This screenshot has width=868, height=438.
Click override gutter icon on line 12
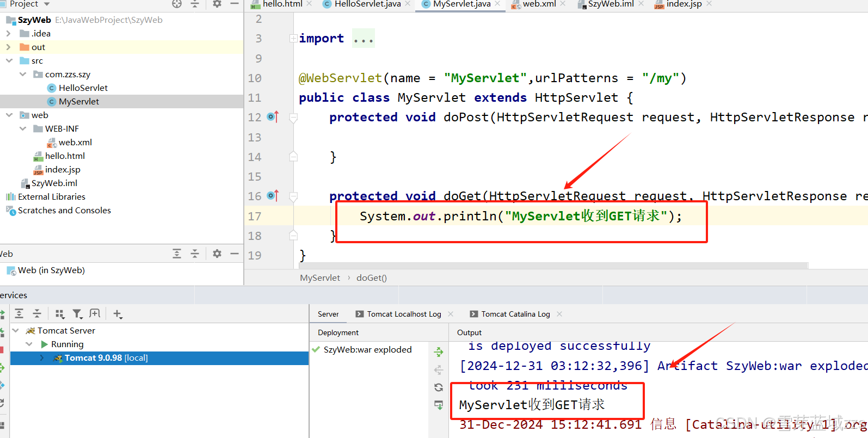click(273, 117)
